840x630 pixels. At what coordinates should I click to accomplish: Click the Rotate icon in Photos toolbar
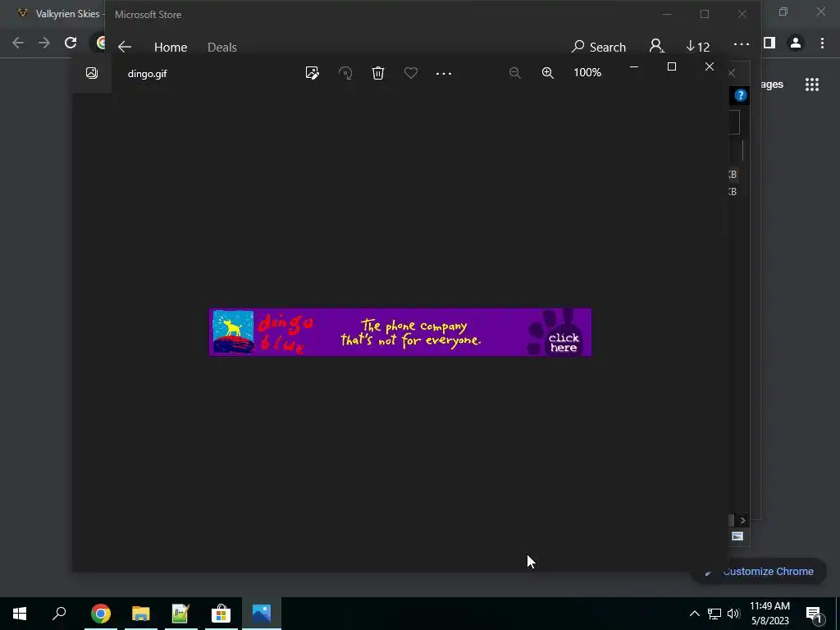point(345,73)
